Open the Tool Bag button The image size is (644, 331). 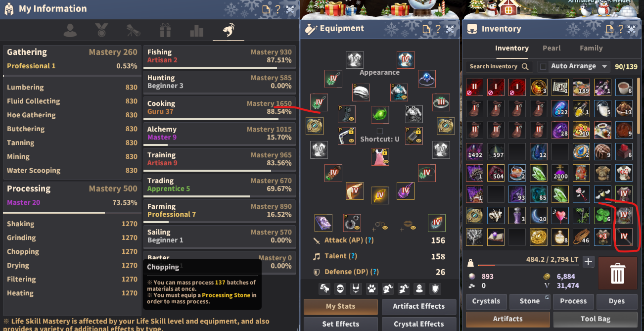[596, 319]
